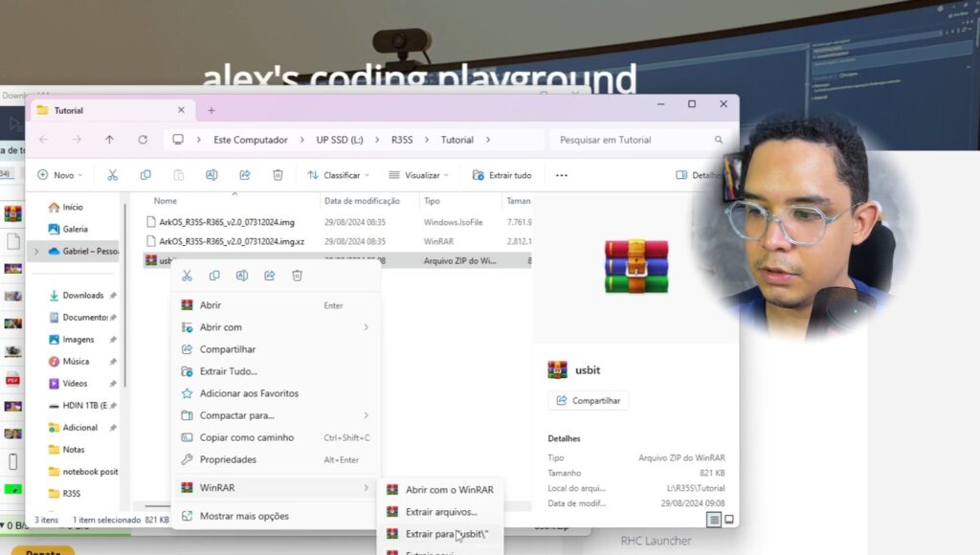This screenshot has width=980, height=555.
Task: Expand the Gabriel – Pessoal OneDrive node
Action: [x=36, y=252]
